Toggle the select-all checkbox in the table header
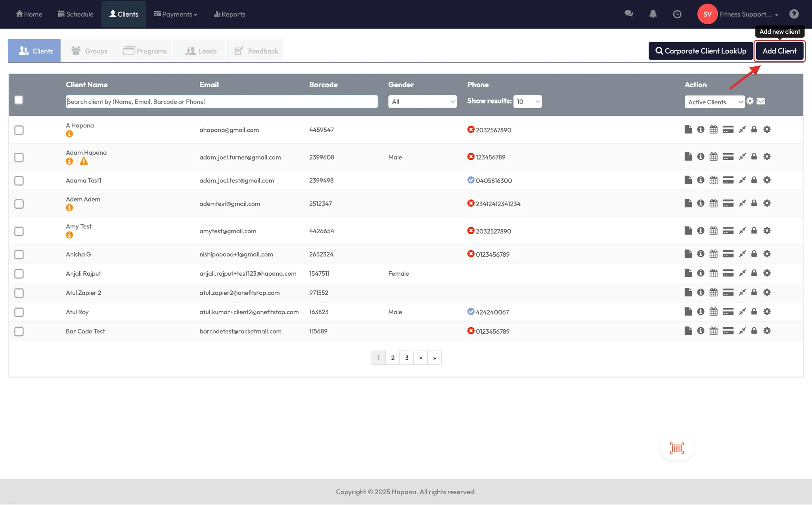Viewport: 812px width, 505px height. pos(19,100)
